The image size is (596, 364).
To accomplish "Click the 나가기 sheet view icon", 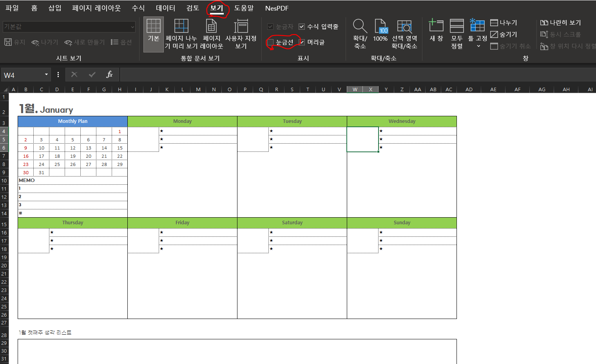I will tap(35, 42).
